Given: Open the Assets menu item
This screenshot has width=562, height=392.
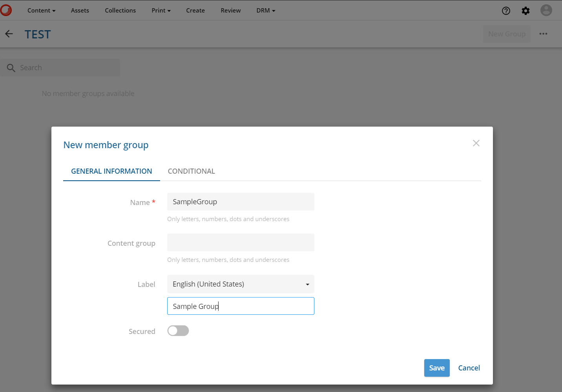Looking at the screenshot, I should [80, 11].
